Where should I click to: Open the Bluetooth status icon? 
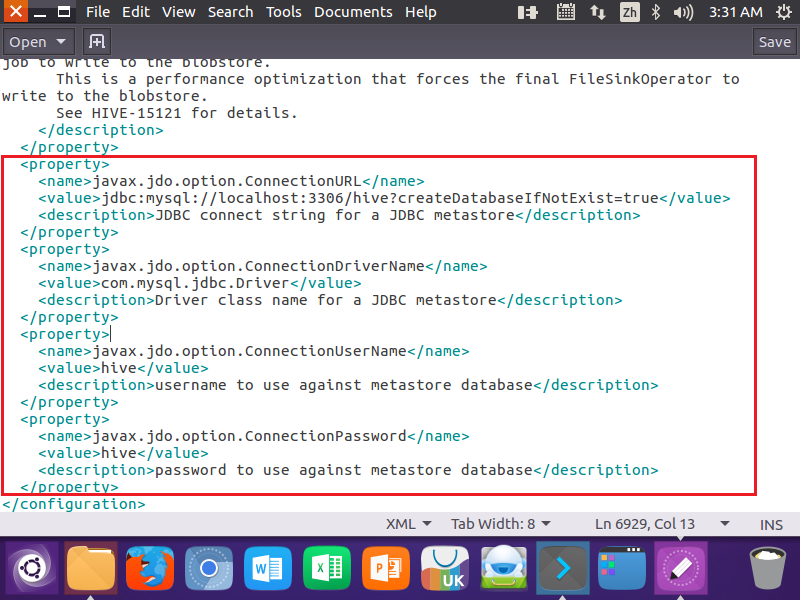click(655, 12)
